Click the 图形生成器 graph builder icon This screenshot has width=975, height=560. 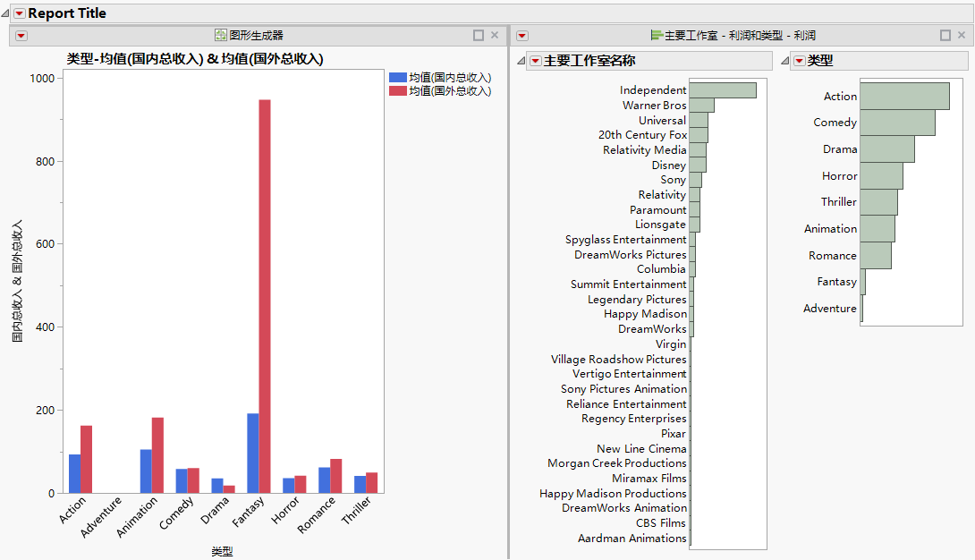[221, 36]
